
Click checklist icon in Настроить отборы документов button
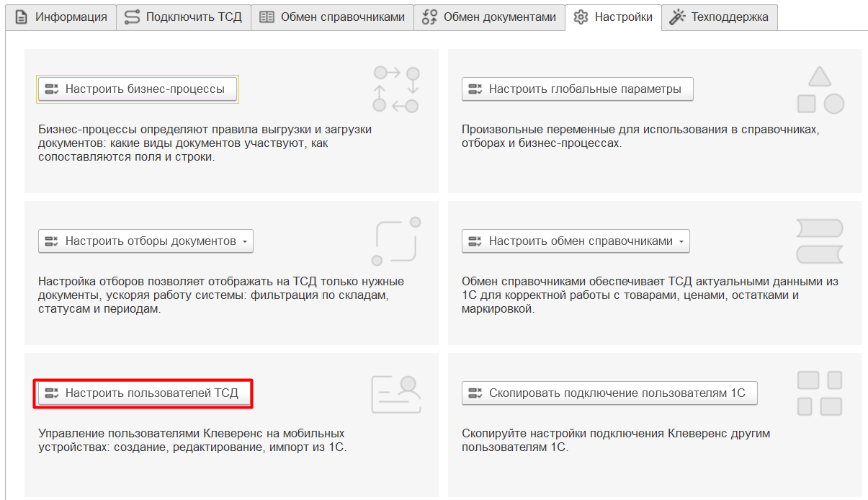point(51,241)
